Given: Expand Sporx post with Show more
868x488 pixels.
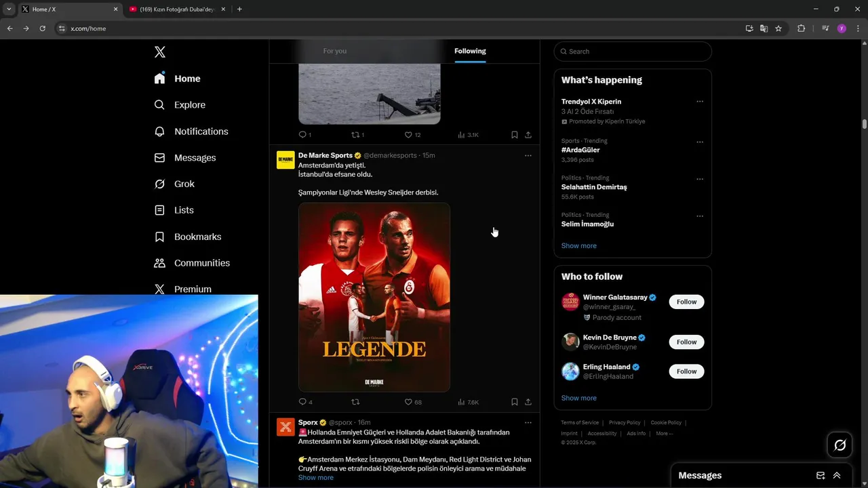Looking at the screenshot, I should point(316,478).
